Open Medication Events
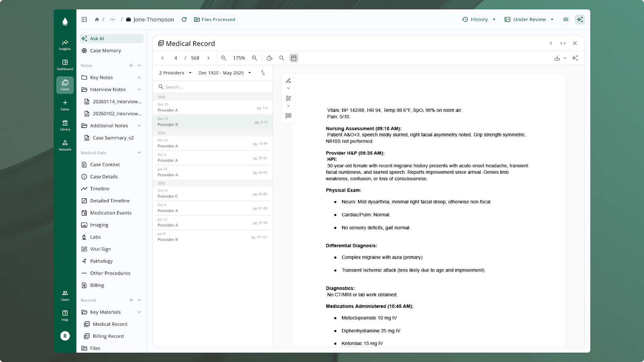 (111, 213)
